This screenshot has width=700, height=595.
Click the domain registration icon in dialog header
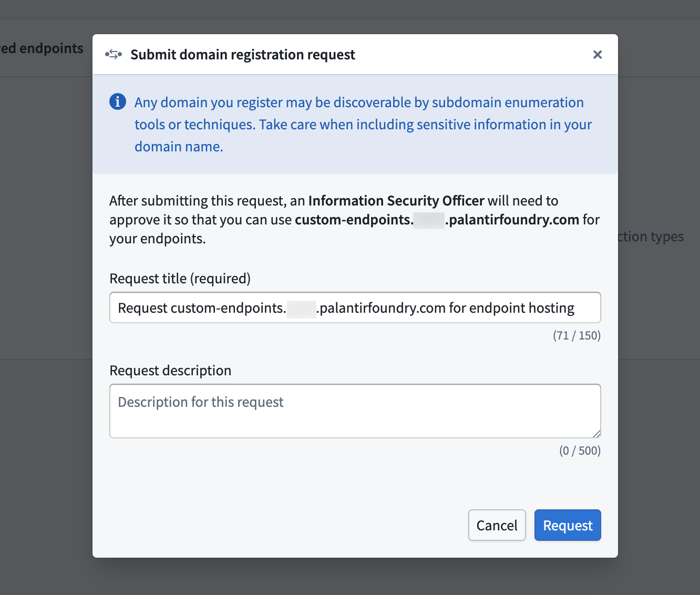(x=113, y=54)
